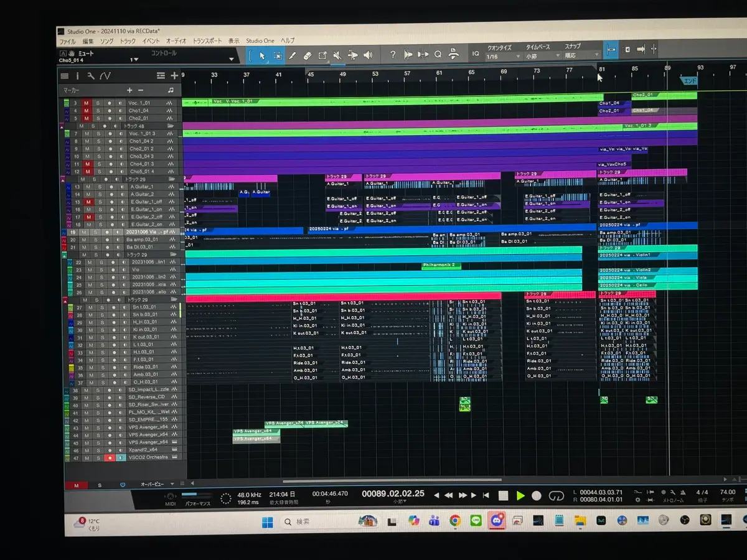Show automation curve icon
Screen dimensions: 747x560
[105, 76]
